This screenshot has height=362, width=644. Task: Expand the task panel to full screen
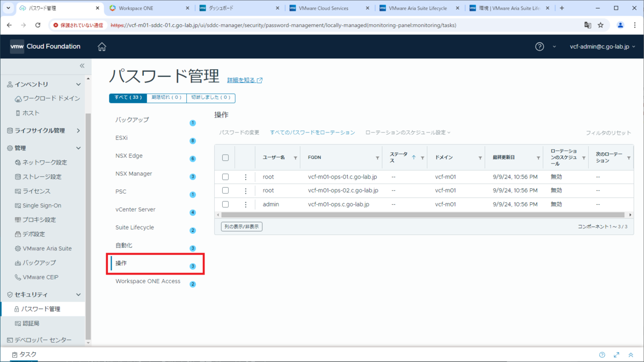tap(617, 354)
